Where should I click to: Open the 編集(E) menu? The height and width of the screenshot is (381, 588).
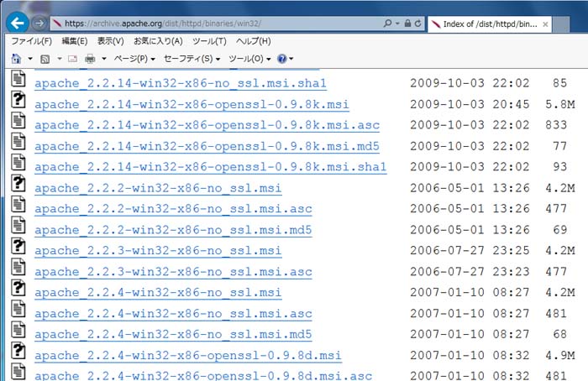[x=74, y=41]
